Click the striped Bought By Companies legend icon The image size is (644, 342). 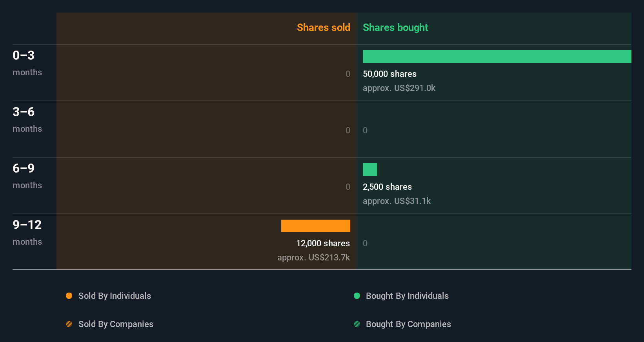pyautogui.click(x=357, y=324)
